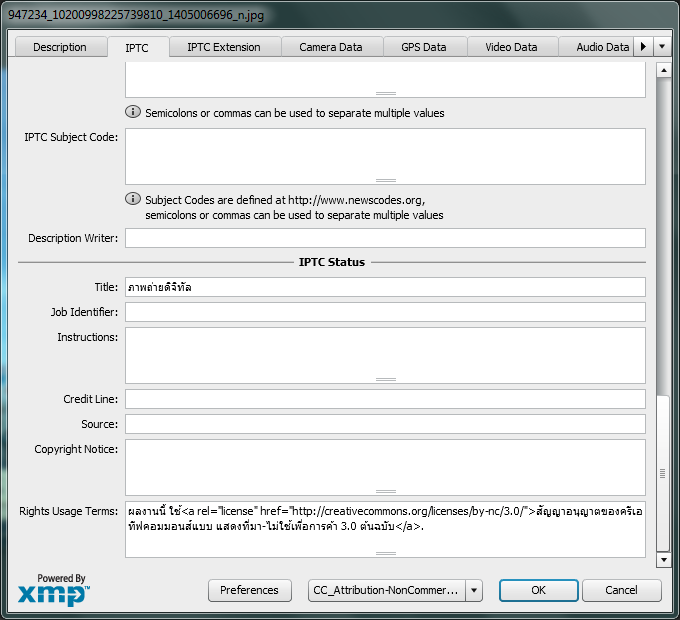Click the Cancel button
The width and height of the screenshot is (680, 620).
622,590
